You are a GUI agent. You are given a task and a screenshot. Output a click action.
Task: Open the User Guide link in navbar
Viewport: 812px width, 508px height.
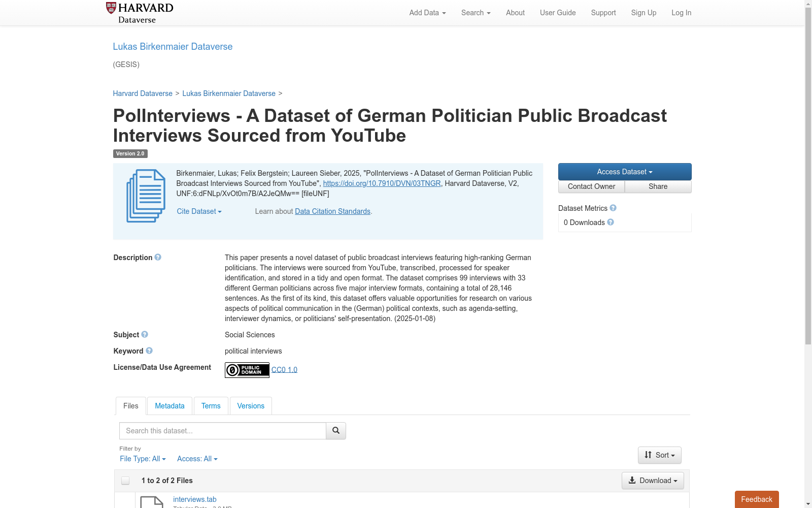[558, 13]
